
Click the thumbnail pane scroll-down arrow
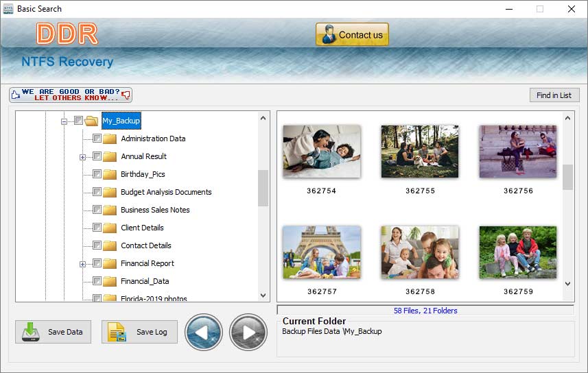pos(567,284)
